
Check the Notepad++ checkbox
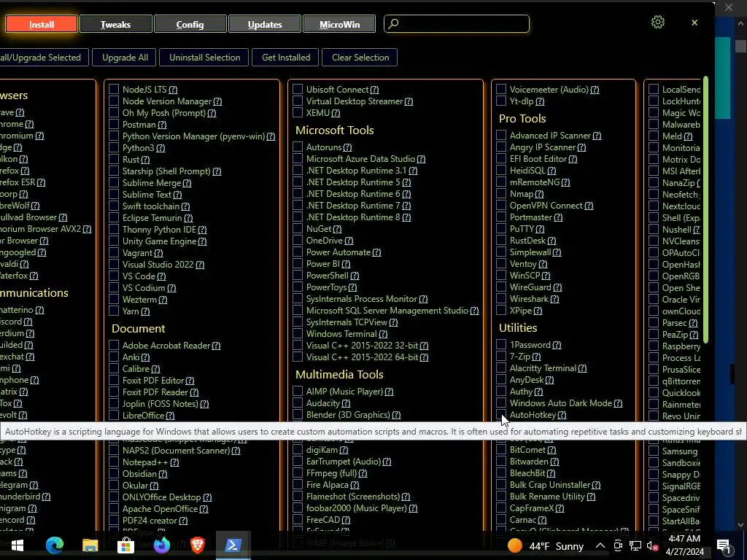[x=114, y=462]
